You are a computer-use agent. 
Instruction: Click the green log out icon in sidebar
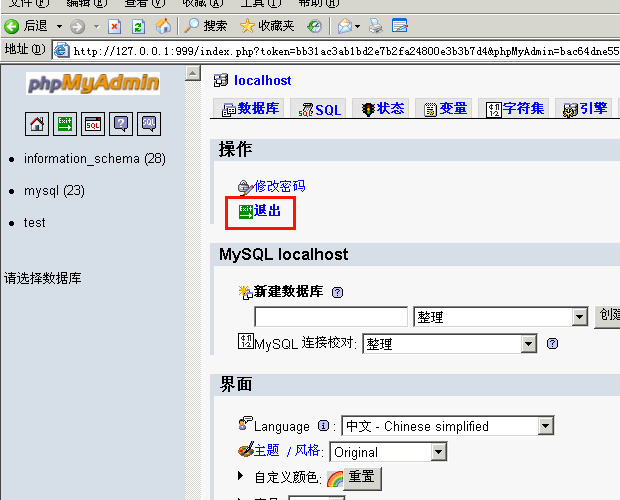(x=65, y=124)
